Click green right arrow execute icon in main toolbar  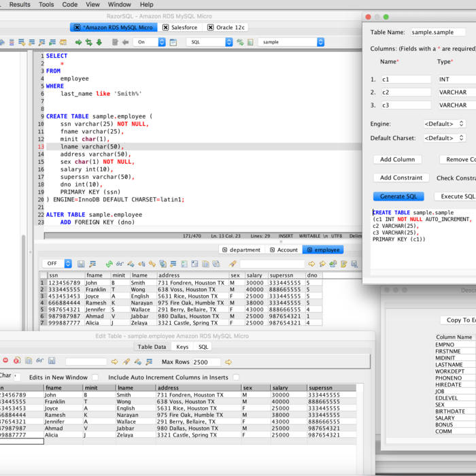(x=79, y=42)
